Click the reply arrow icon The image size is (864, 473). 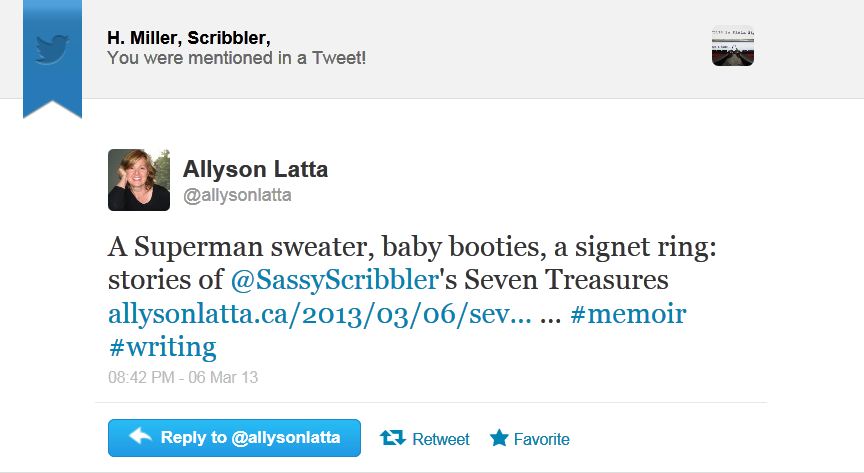click(140, 437)
